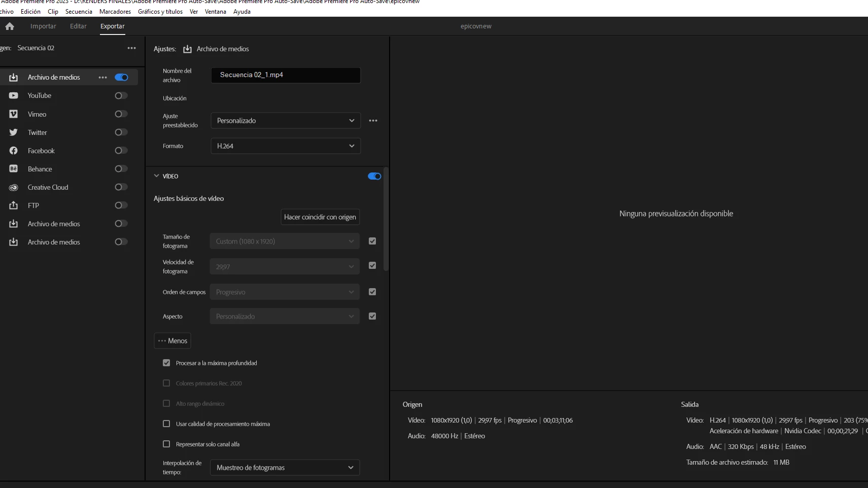
Task: Enable the FTP destination toggle
Action: coord(121,205)
